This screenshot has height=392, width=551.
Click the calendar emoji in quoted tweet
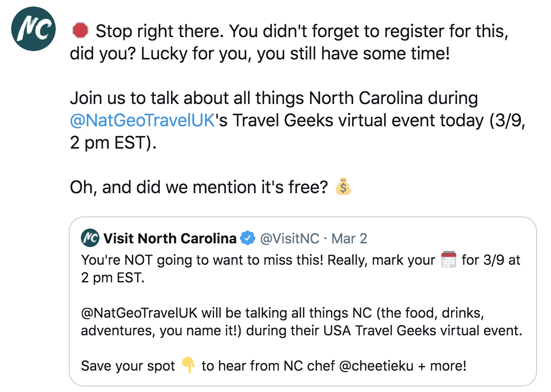448,260
